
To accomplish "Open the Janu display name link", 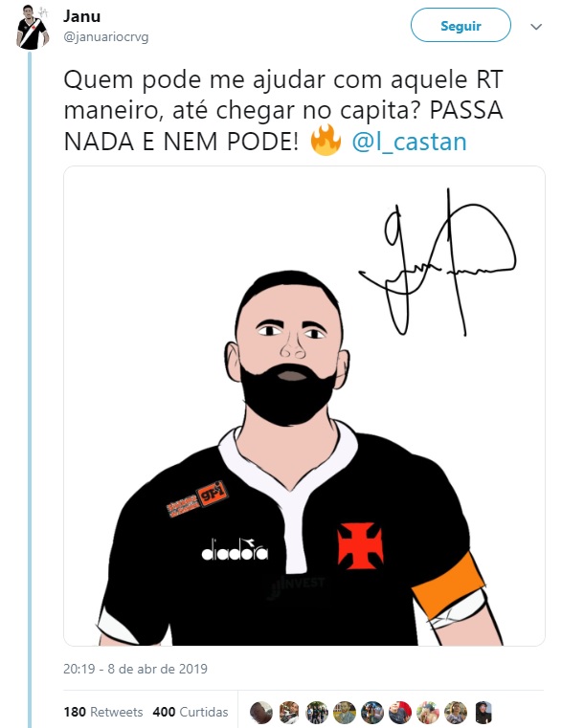I will pyautogui.click(x=81, y=16).
